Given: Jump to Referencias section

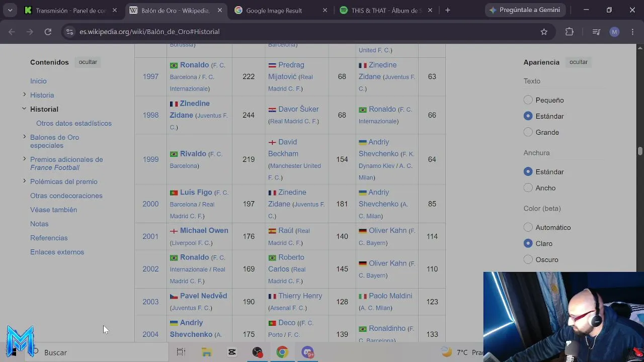Looking at the screenshot, I should click(49, 238).
